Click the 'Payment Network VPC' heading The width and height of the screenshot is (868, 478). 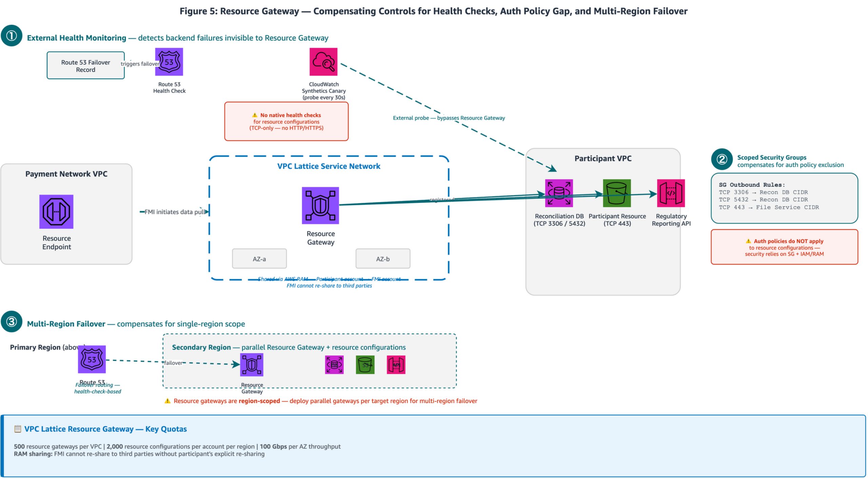click(x=66, y=174)
